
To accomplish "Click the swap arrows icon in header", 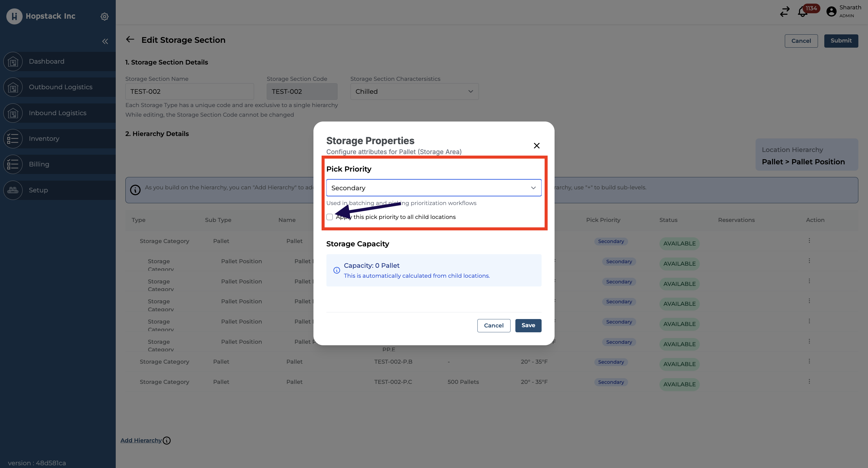I will coord(785,11).
